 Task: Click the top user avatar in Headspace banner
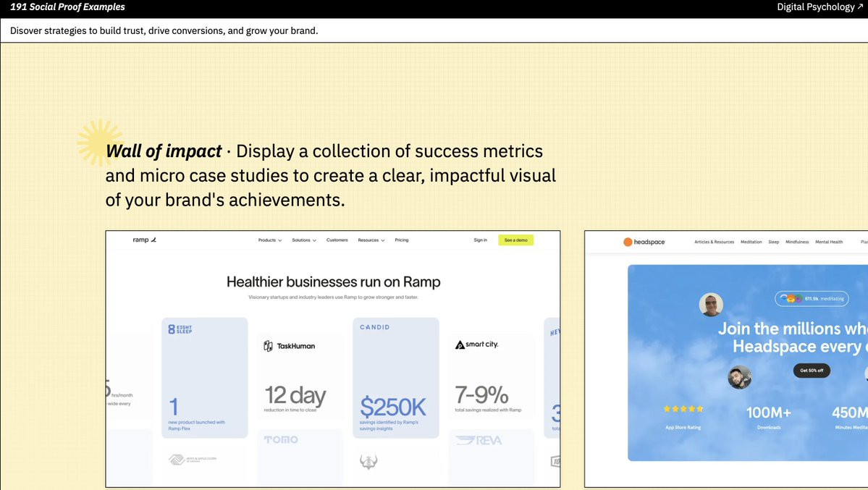[x=711, y=305]
